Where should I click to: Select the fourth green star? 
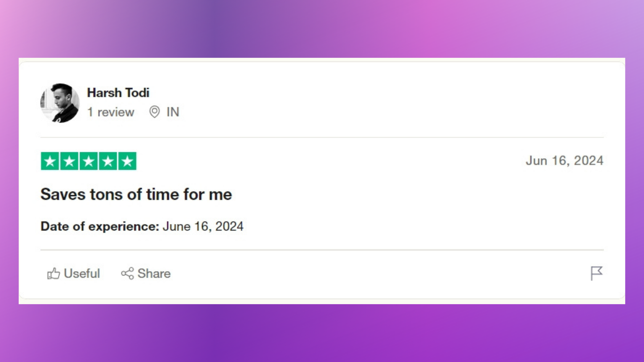[x=108, y=161]
